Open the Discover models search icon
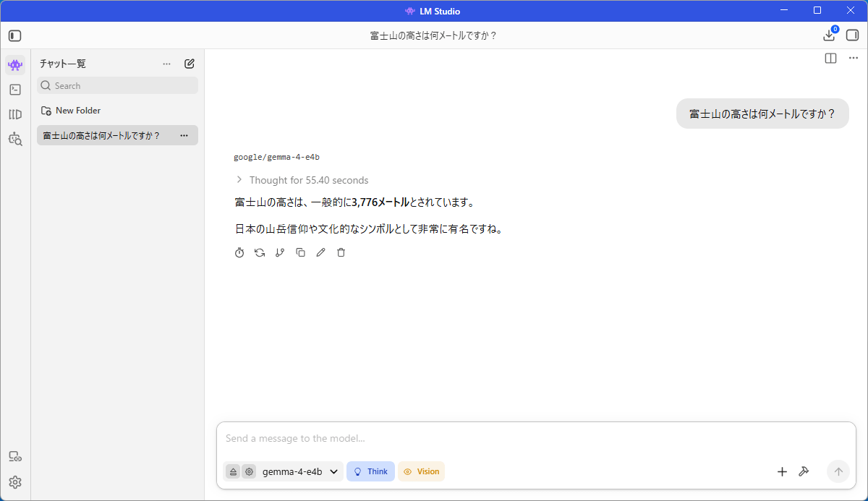Image resolution: width=868 pixels, height=501 pixels. (15, 139)
